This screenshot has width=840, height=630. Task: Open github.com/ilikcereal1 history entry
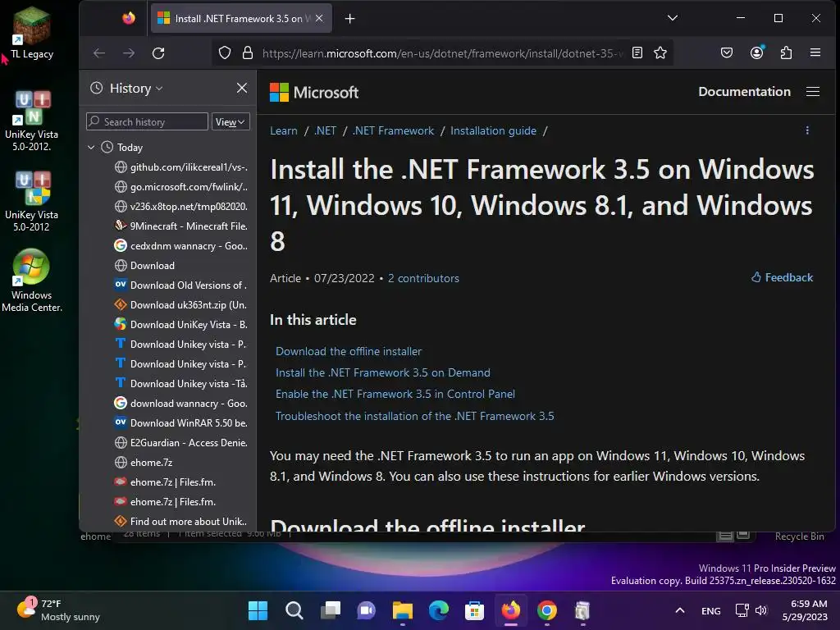pyautogui.click(x=181, y=167)
